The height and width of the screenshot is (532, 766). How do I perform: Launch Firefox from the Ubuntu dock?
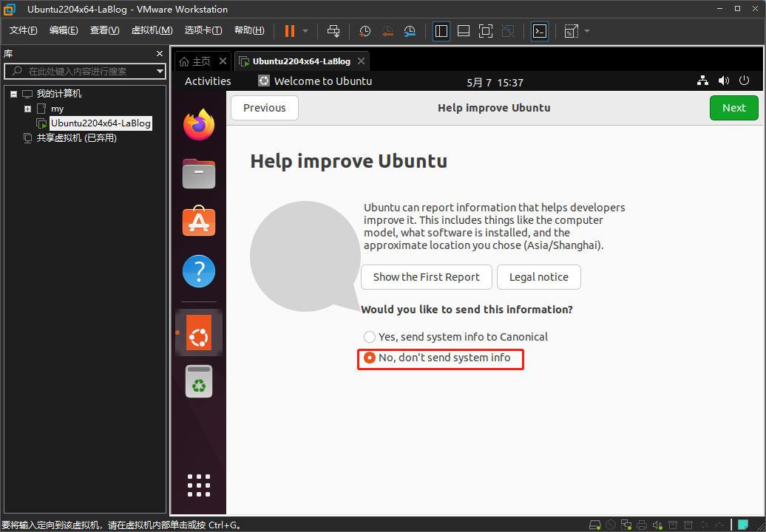[x=199, y=125]
